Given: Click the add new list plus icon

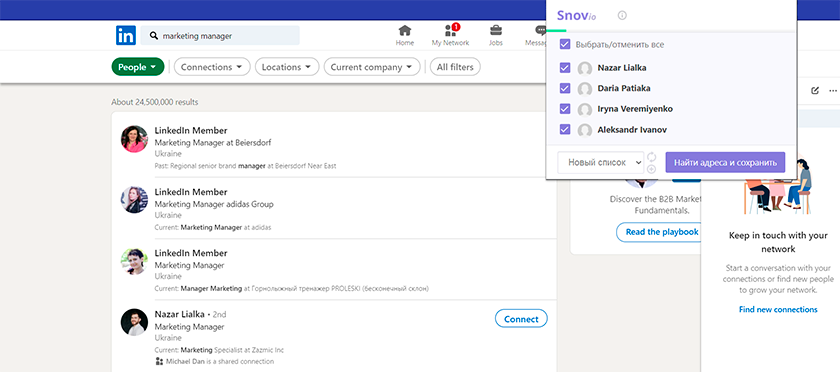Looking at the screenshot, I should point(651,169).
